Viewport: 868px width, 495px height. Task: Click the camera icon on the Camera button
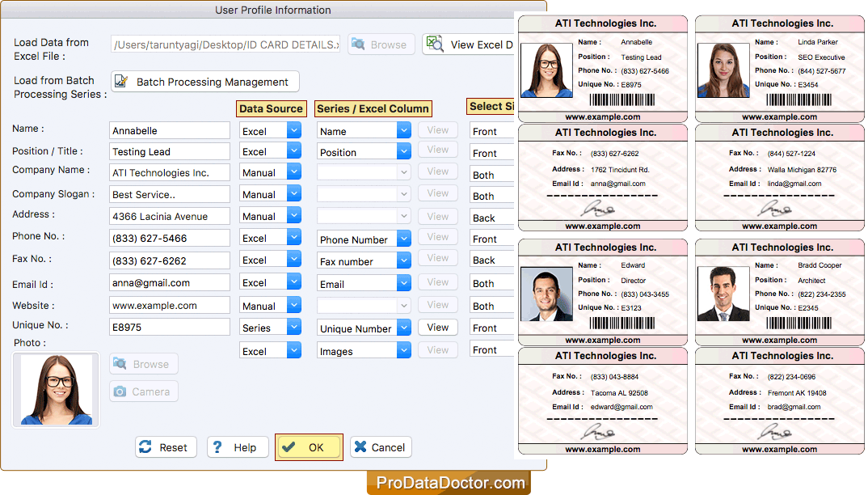[120, 391]
